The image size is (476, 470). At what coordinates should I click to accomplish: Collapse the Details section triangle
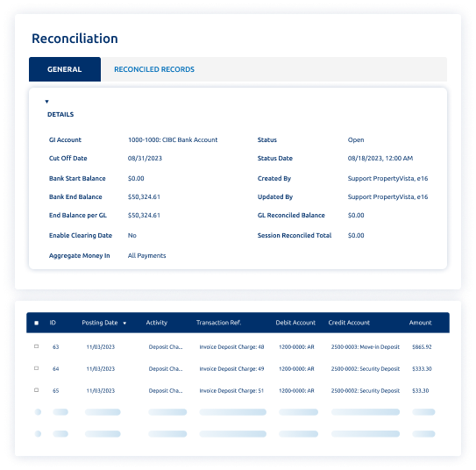point(46,102)
